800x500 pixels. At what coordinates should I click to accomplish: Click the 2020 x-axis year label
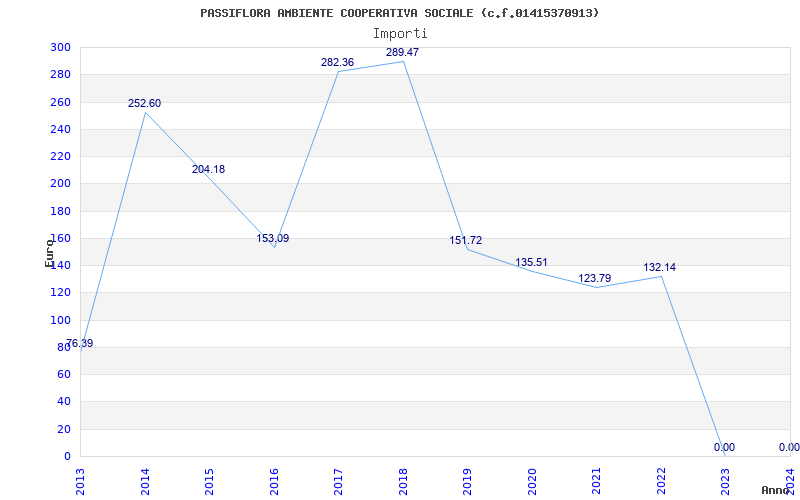coord(532,481)
